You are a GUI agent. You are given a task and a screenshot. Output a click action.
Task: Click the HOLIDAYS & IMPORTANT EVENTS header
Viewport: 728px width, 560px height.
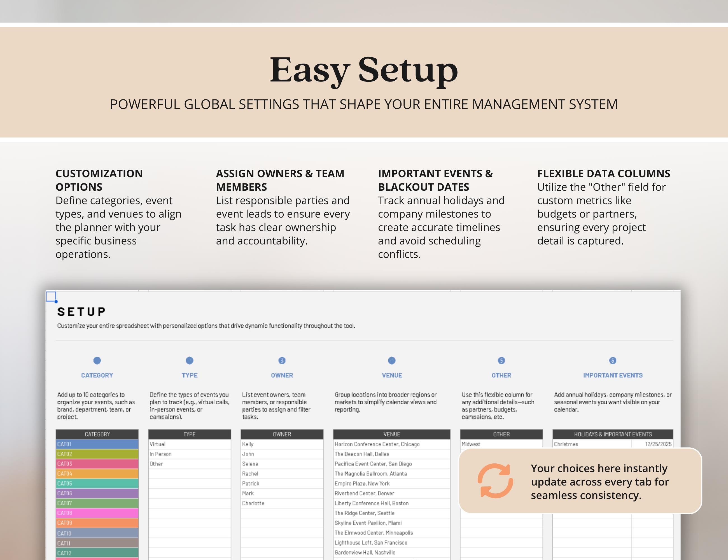tap(613, 434)
